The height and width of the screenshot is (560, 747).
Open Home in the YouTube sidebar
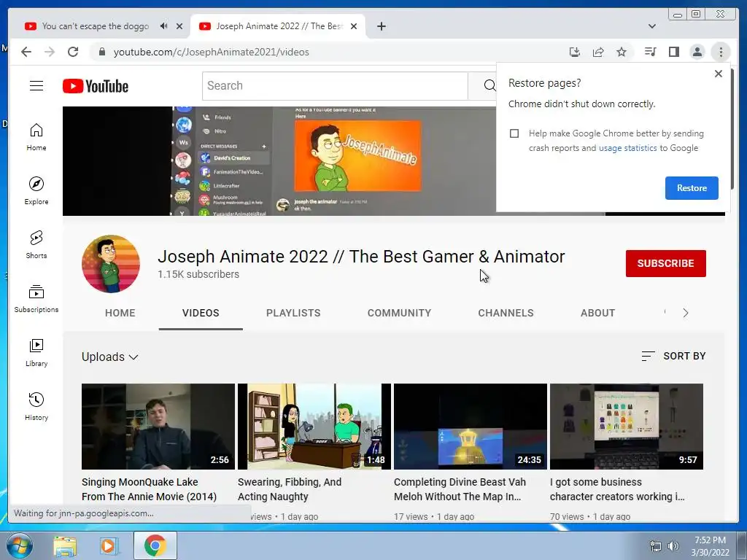[x=36, y=137]
